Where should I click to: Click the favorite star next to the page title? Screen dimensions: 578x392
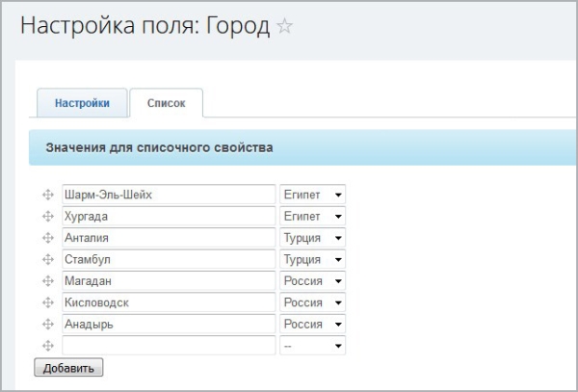(x=284, y=27)
